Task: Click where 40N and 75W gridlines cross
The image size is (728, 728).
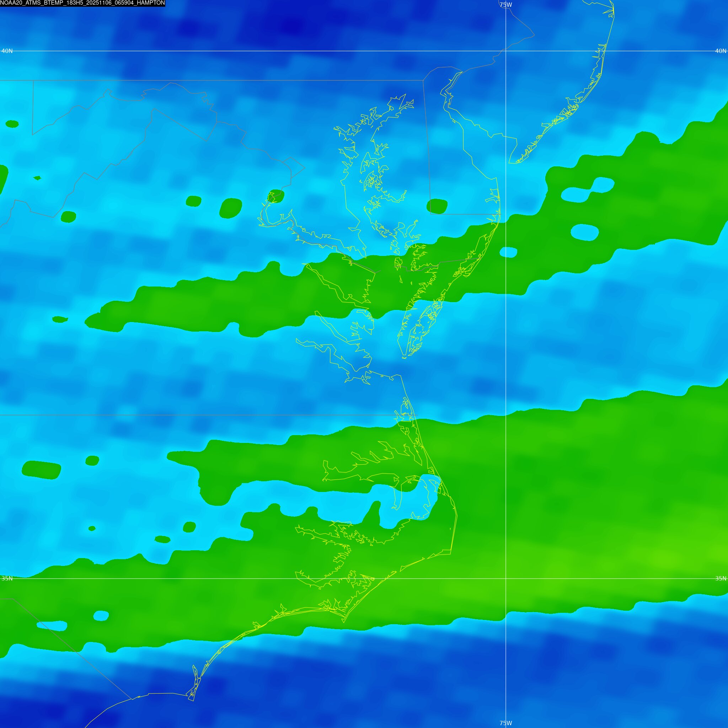Action: point(505,51)
